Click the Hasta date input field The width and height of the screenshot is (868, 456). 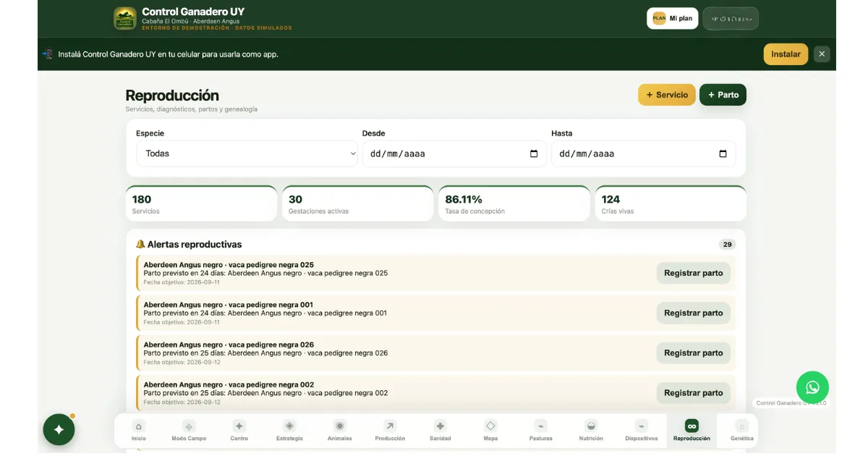point(643,153)
